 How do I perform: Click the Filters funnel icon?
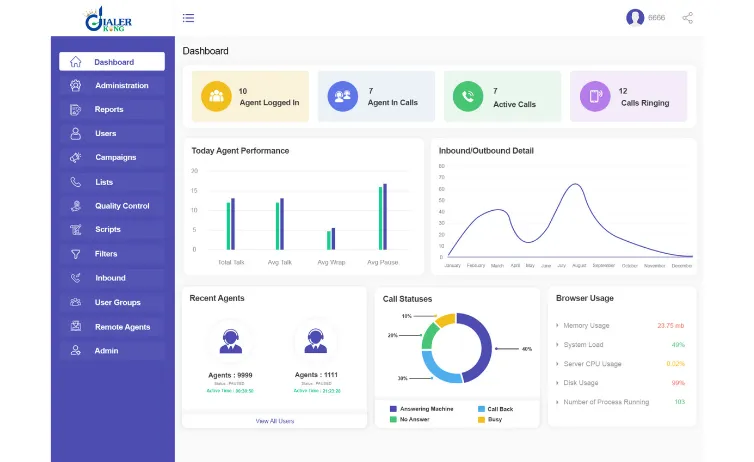coord(75,254)
